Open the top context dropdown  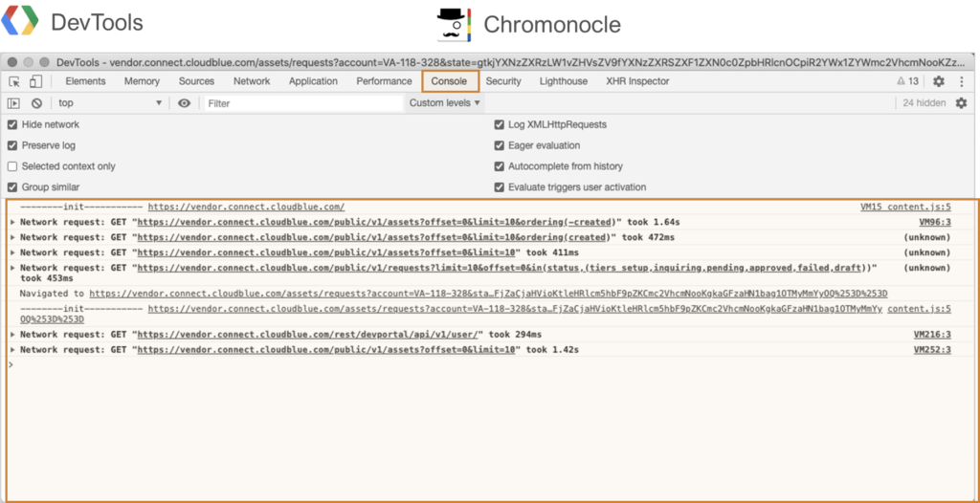[110, 103]
